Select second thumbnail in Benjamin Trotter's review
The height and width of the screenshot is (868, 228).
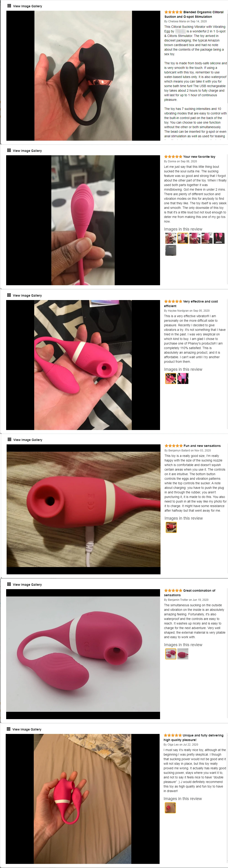(183, 654)
